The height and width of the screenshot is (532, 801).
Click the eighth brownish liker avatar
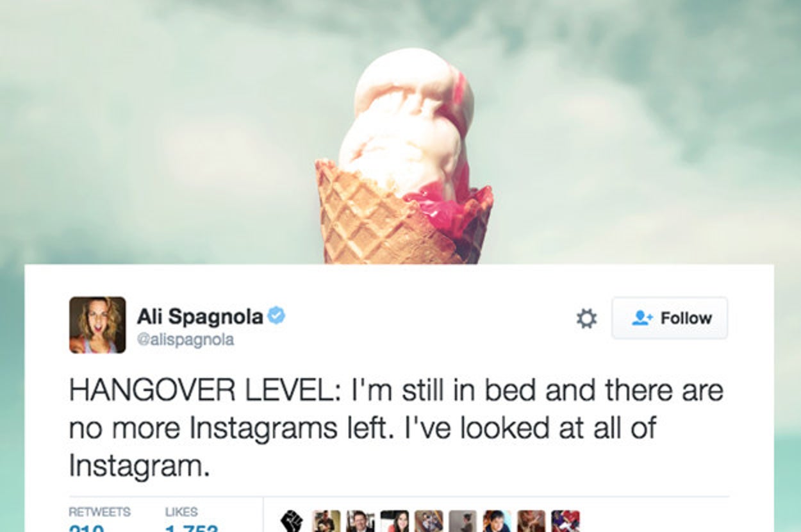tap(531, 521)
